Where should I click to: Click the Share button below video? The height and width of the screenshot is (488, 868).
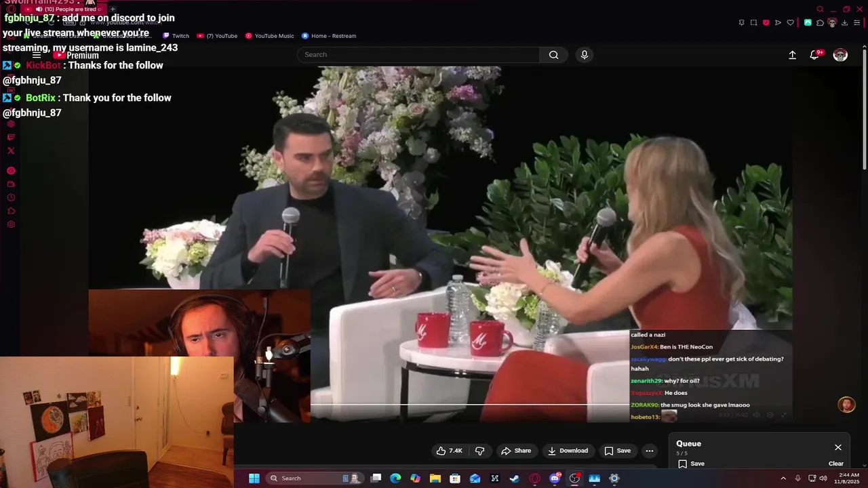pos(515,451)
